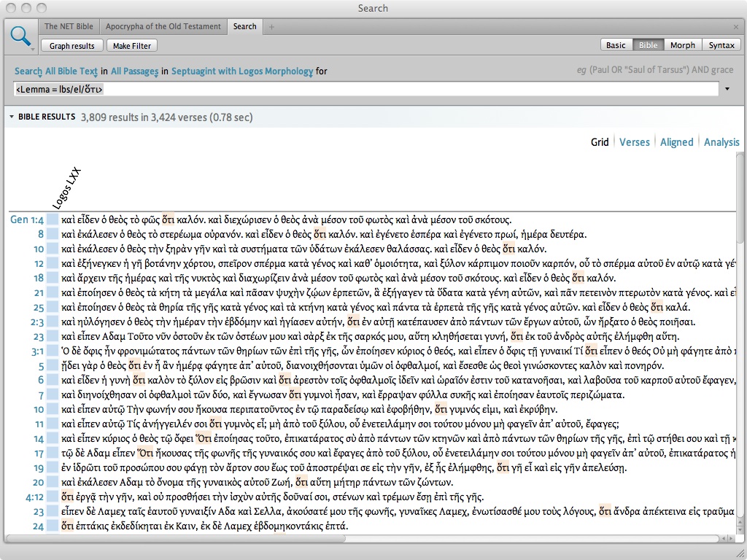Show results in Verses view

click(634, 142)
